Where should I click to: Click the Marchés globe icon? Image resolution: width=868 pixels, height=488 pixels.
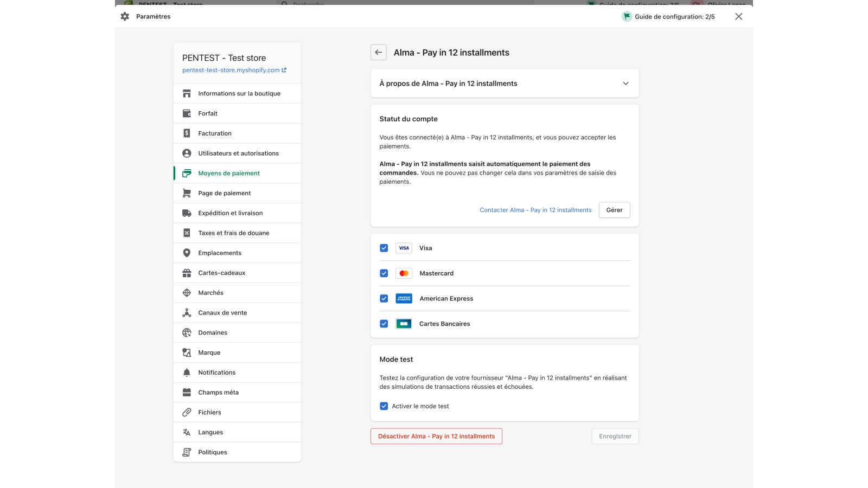(187, 293)
